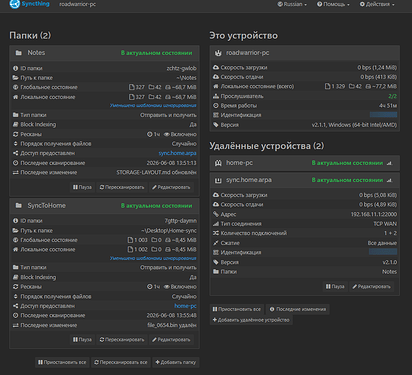Click the Notes folder icon
The image size is (412, 375).
point(19,53)
